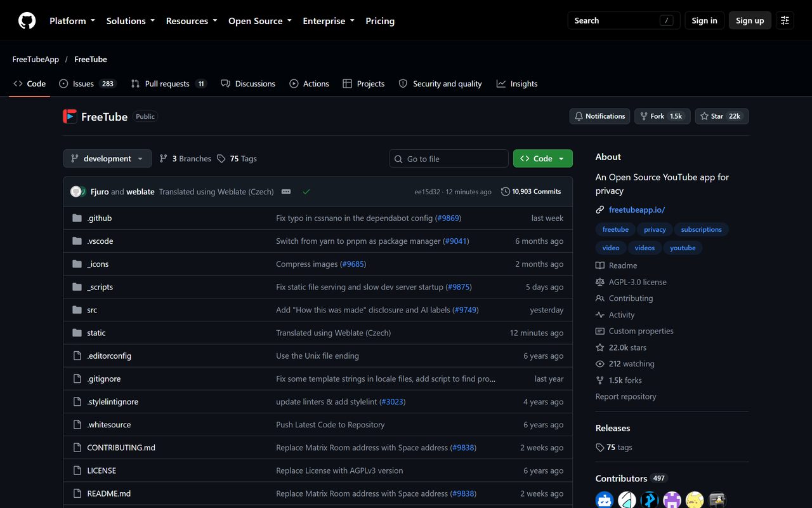Open the .github folder
The width and height of the screenshot is (812, 508).
pos(100,218)
